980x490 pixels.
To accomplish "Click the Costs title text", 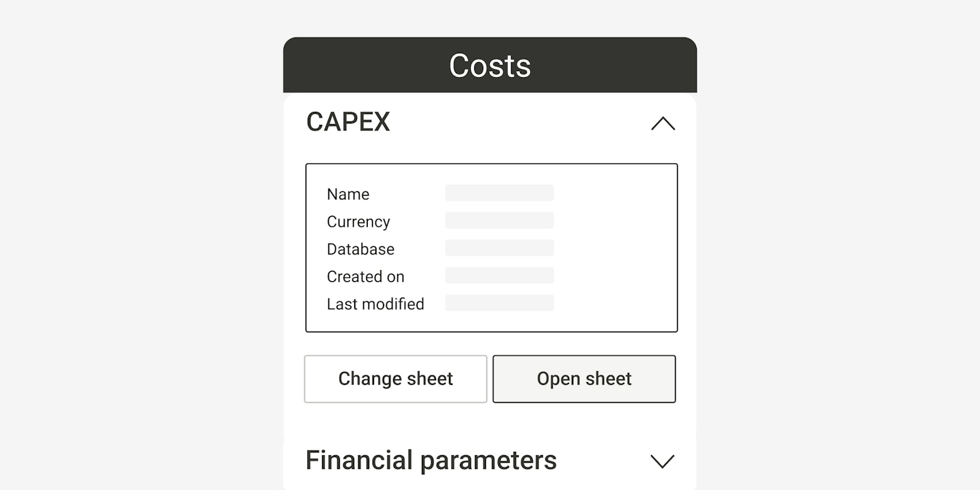I will click(x=489, y=66).
